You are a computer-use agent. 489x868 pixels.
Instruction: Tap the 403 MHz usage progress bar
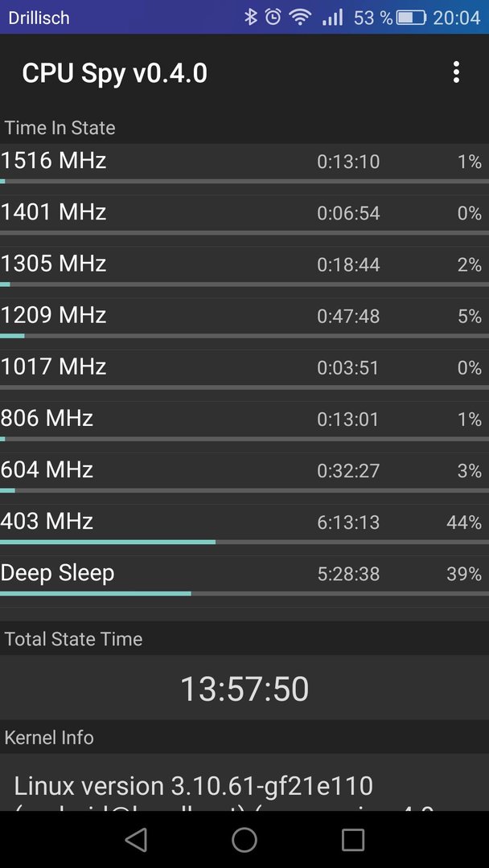[244, 542]
